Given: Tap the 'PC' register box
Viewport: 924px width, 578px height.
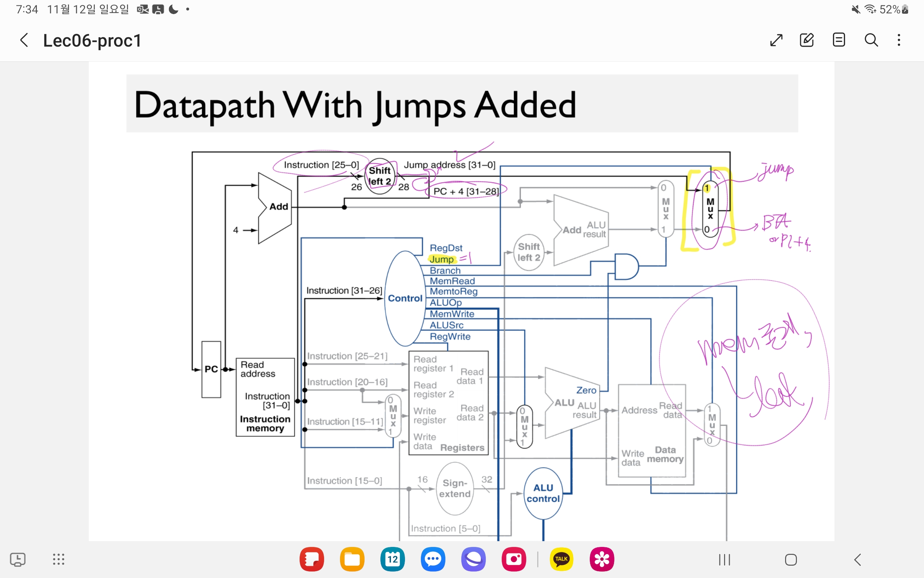Looking at the screenshot, I should (211, 369).
